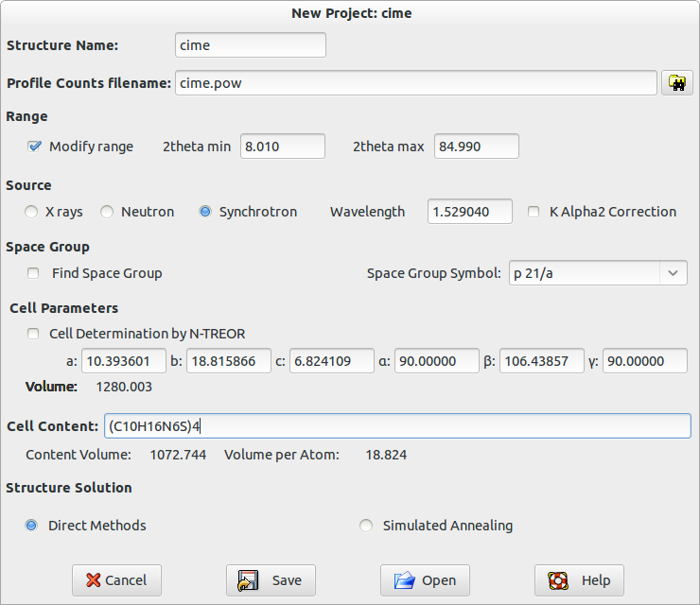Click the Cell Content formula field
Image resolution: width=700 pixels, height=605 pixels.
click(397, 426)
